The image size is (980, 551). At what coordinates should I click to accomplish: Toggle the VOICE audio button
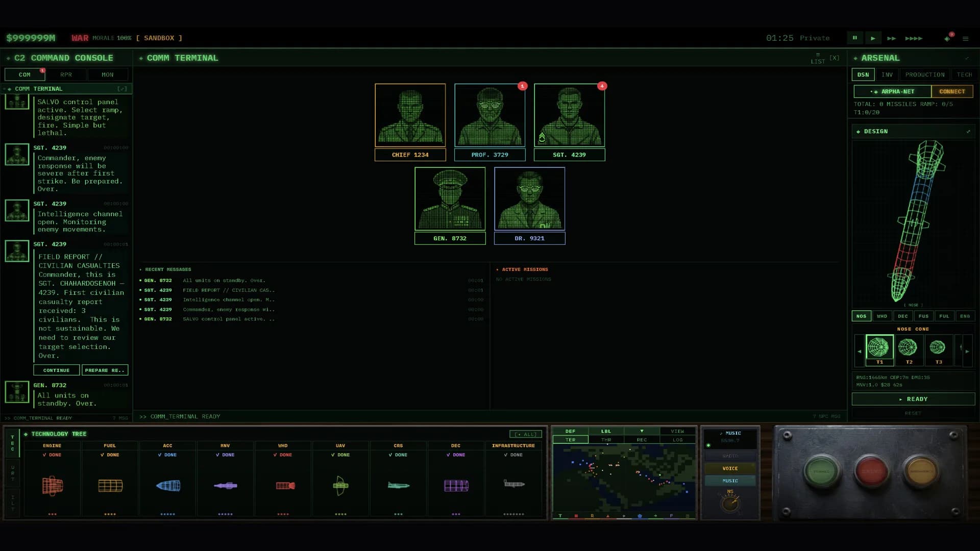point(730,468)
